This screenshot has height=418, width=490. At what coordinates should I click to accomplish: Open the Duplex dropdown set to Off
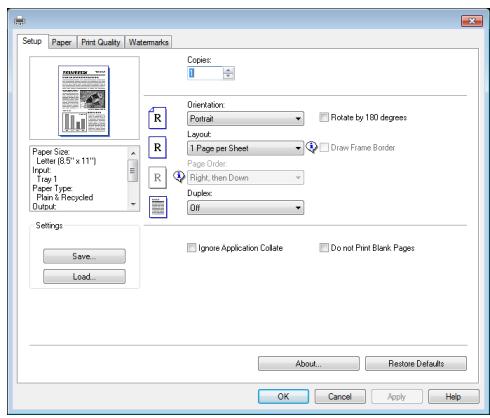(245, 208)
